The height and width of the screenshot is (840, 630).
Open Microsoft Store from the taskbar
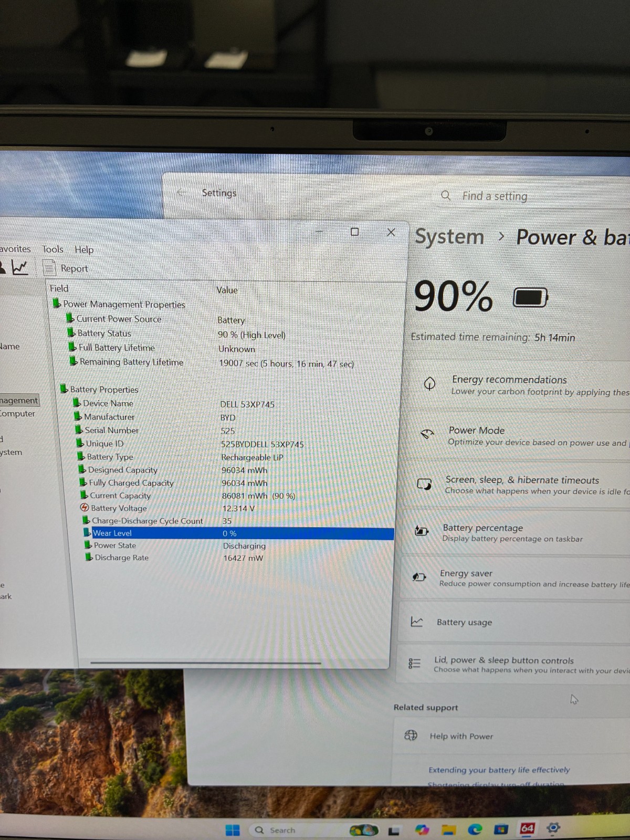(501, 829)
